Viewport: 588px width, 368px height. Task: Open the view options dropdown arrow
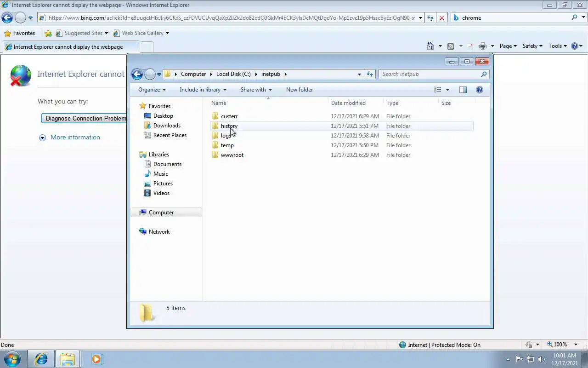(447, 90)
